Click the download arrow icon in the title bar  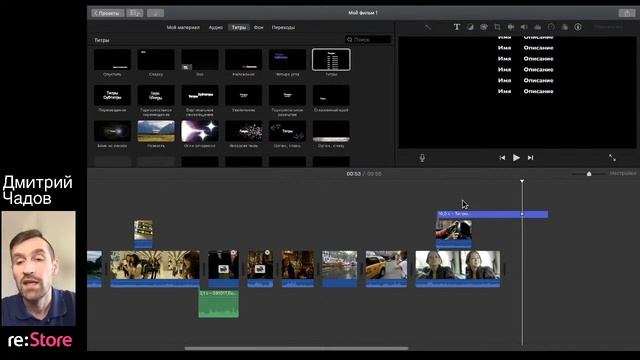click(x=156, y=13)
